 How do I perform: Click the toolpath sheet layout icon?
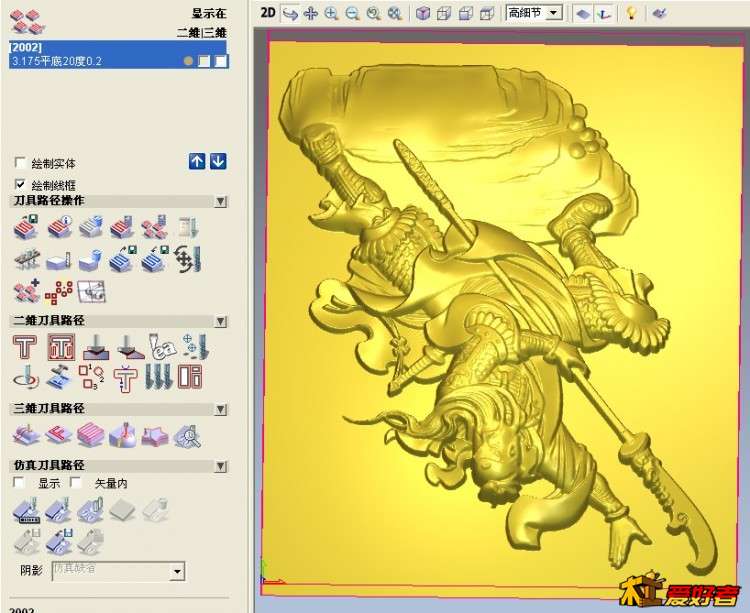pos(91,291)
